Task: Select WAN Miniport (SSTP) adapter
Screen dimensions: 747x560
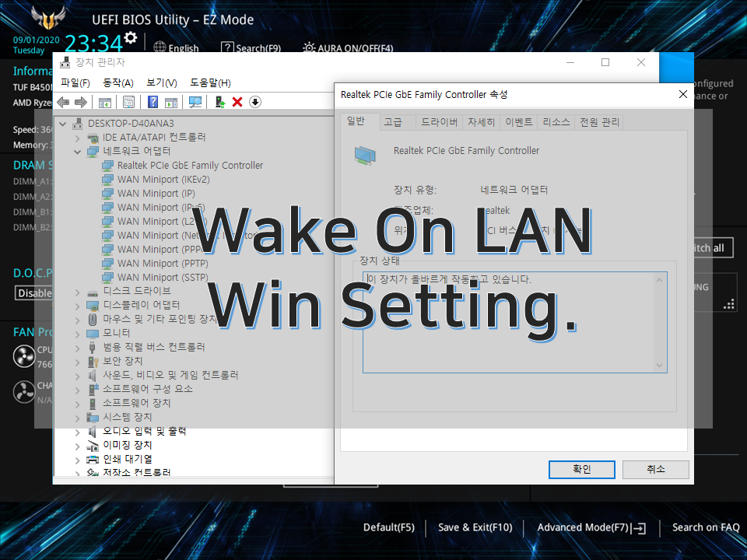Action: (163, 277)
